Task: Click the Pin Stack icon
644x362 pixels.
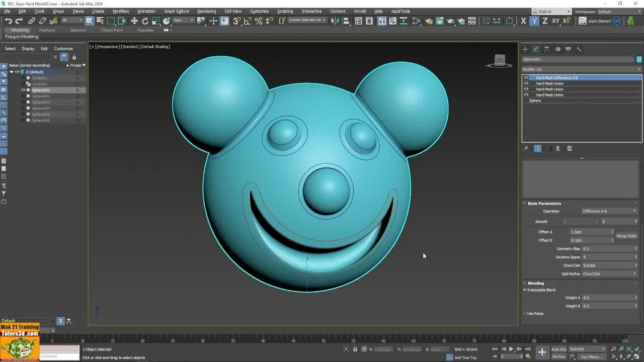Action: click(x=526, y=149)
